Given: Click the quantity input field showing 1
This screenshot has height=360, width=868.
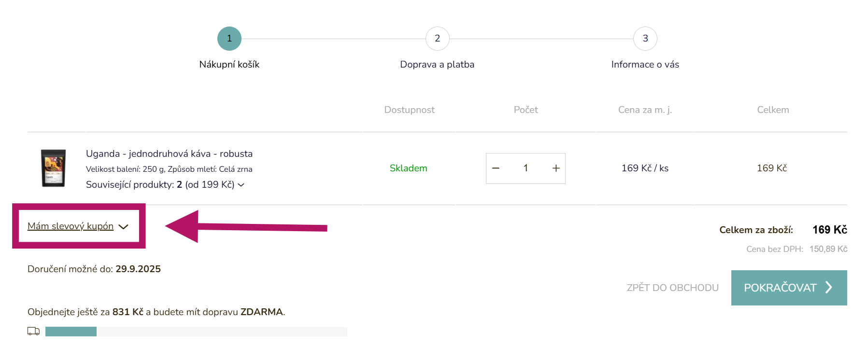Looking at the screenshot, I should (x=526, y=168).
